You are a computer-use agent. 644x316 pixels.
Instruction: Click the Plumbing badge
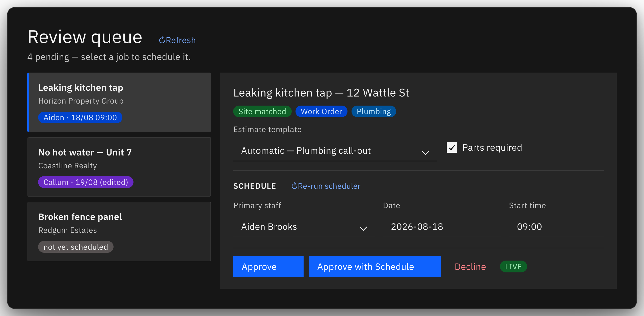pos(374,111)
